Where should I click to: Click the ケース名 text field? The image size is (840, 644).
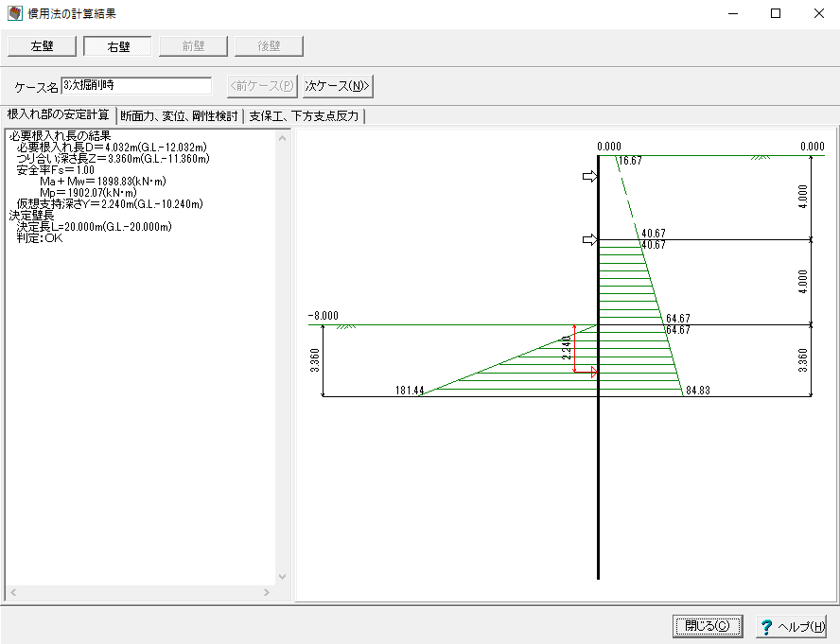click(136, 86)
